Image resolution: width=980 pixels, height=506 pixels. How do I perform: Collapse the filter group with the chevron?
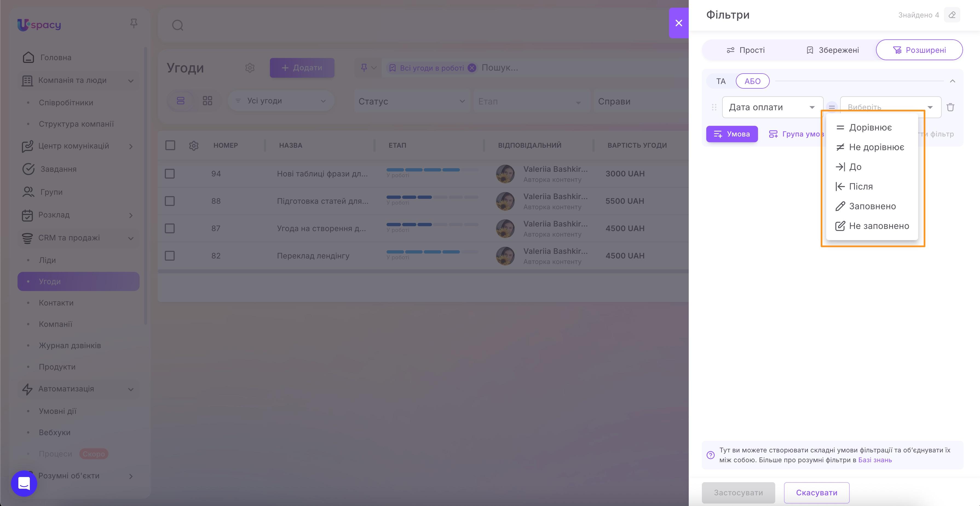click(953, 81)
